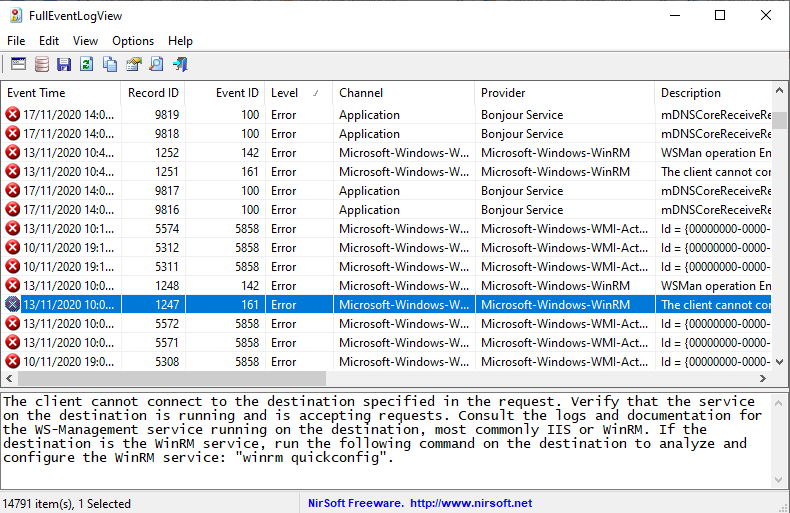Click the Exit door icon
This screenshot has width=790, height=513.
[x=180, y=65]
